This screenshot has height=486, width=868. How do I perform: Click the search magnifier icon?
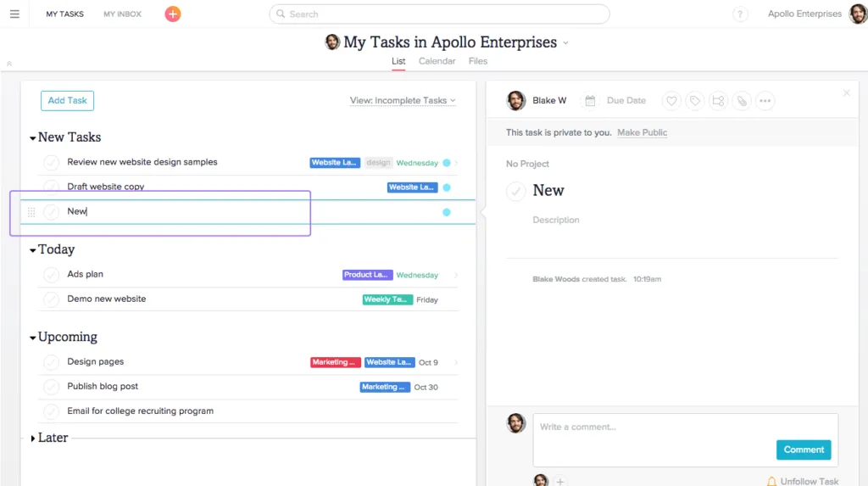(281, 14)
